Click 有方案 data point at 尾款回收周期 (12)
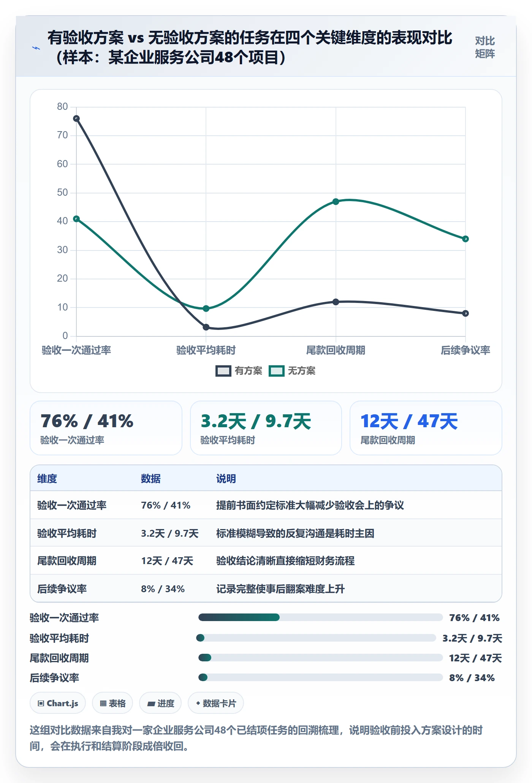The height and width of the screenshot is (783, 532). [x=336, y=302]
